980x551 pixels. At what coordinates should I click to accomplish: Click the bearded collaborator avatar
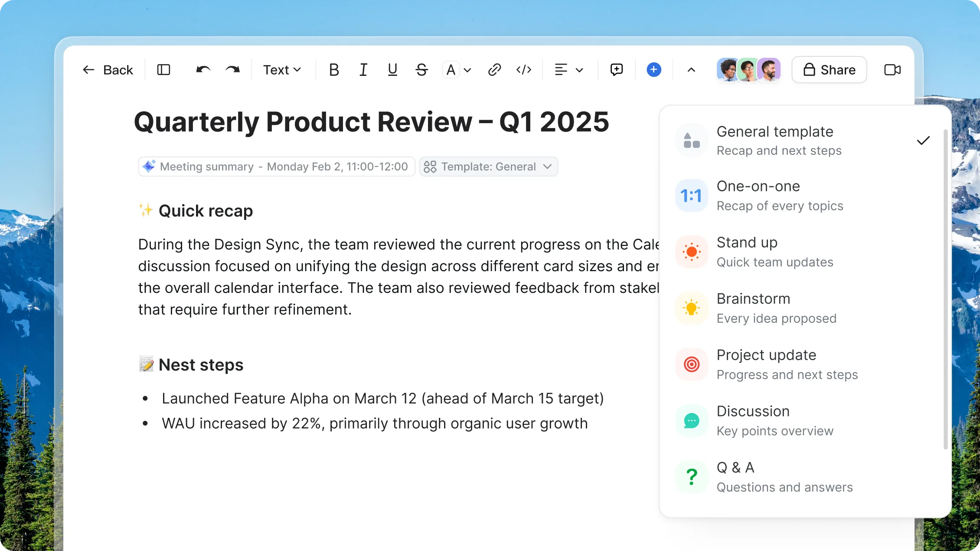click(769, 70)
